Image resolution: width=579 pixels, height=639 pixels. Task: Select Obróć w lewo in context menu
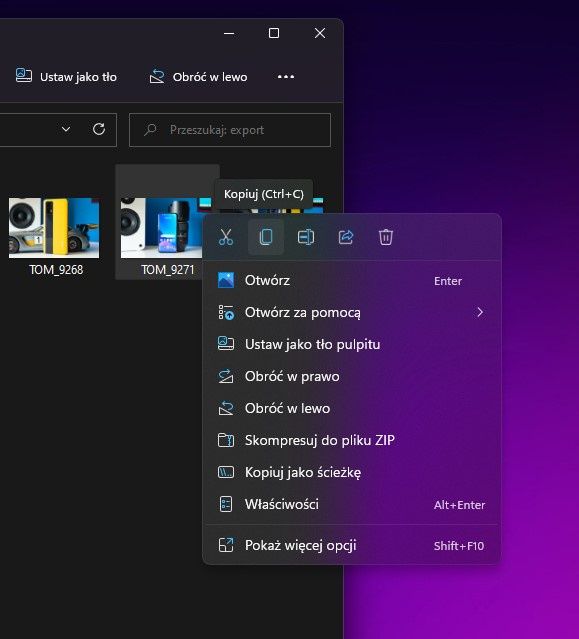tap(352, 408)
